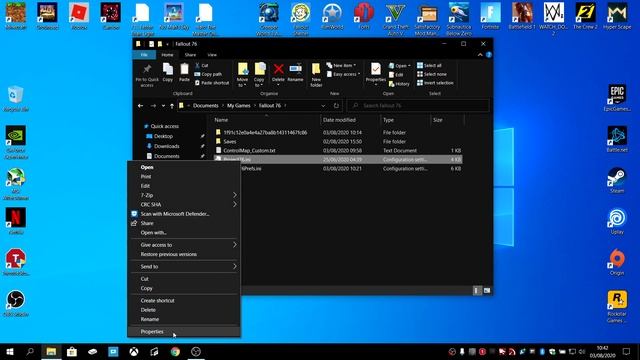Open the Rockstar Games desktop shortcut
Screen dimensions: 640x360
617,306
